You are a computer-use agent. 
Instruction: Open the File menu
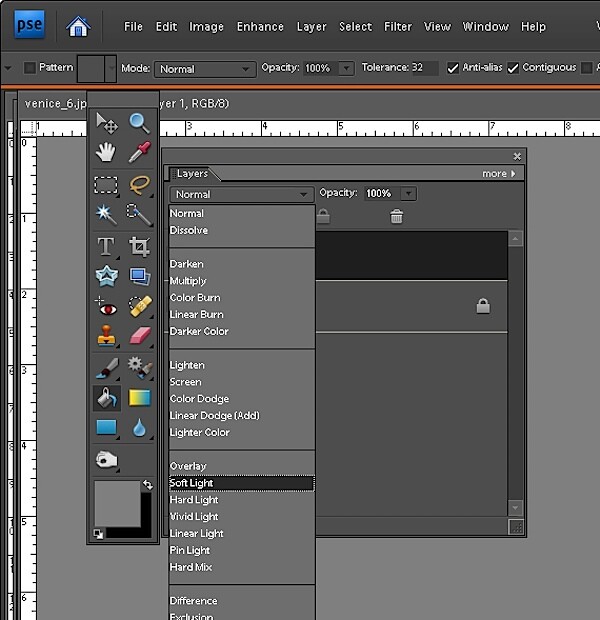pos(133,26)
